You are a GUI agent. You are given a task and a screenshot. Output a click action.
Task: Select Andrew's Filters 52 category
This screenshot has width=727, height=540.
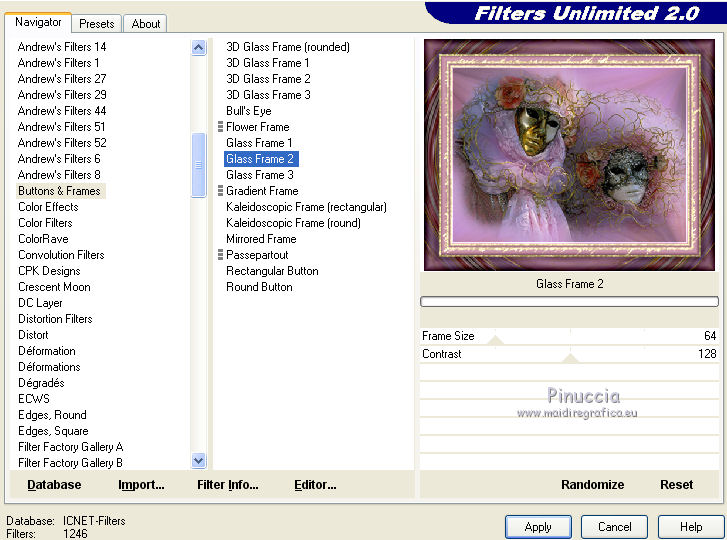62,143
